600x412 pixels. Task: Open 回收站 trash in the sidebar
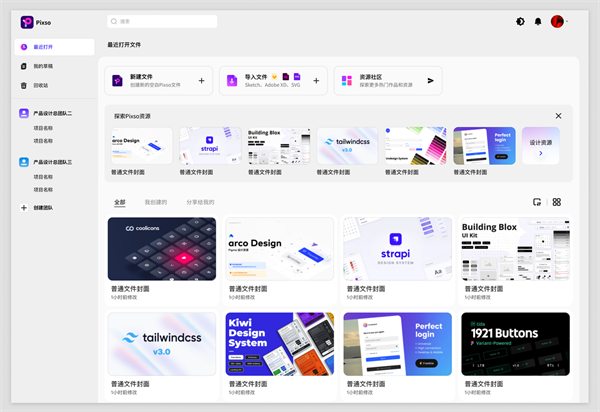[41, 85]
